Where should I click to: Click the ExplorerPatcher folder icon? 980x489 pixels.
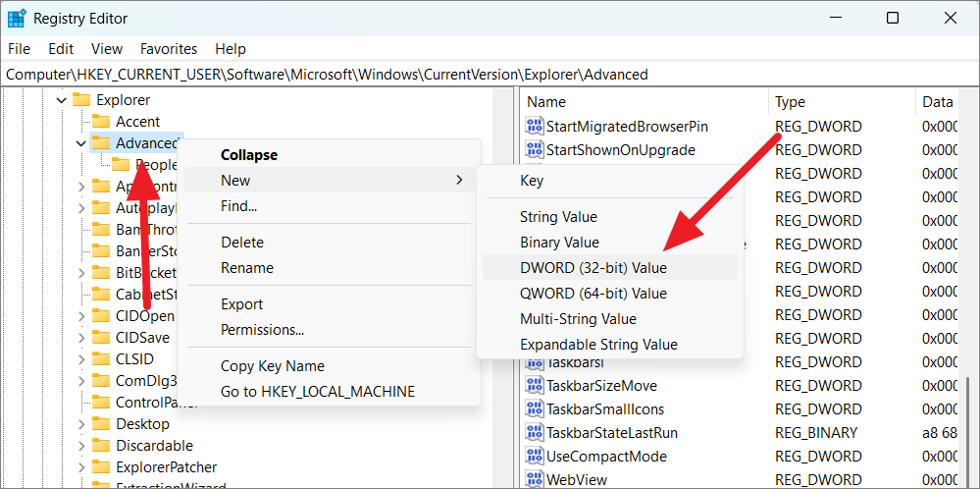point(101,467)
